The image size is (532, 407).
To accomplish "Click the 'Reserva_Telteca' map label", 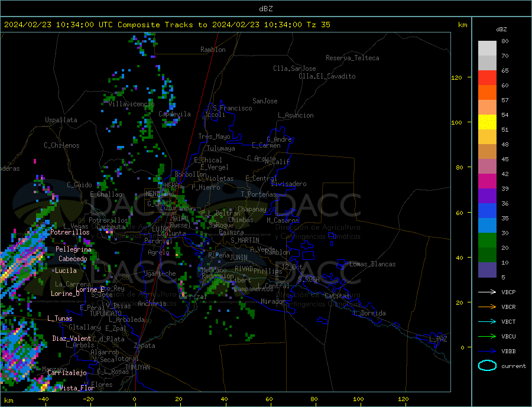I will [352, 58].
